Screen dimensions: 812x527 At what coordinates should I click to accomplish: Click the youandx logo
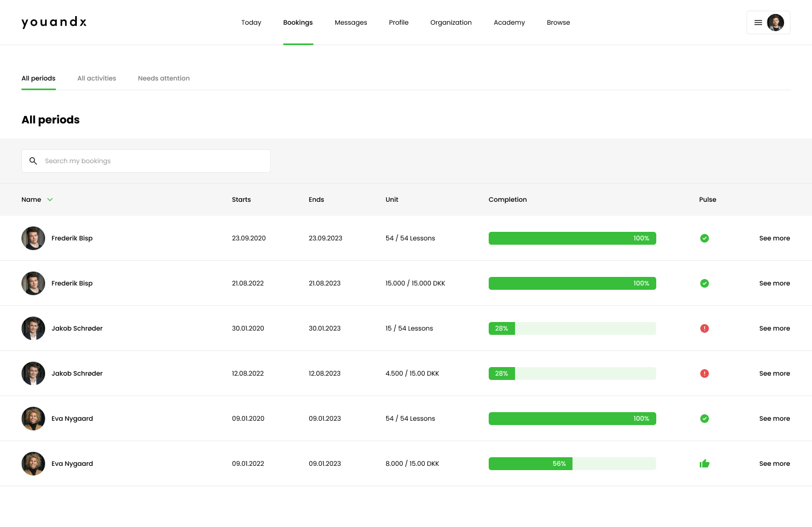pos(54,22)
